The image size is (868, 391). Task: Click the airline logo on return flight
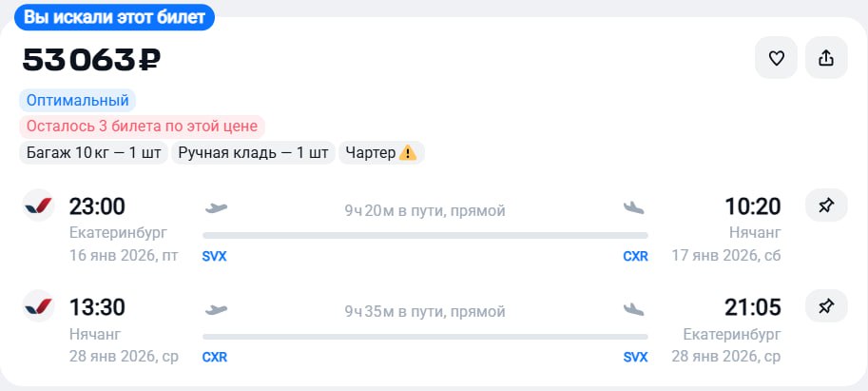39,306
